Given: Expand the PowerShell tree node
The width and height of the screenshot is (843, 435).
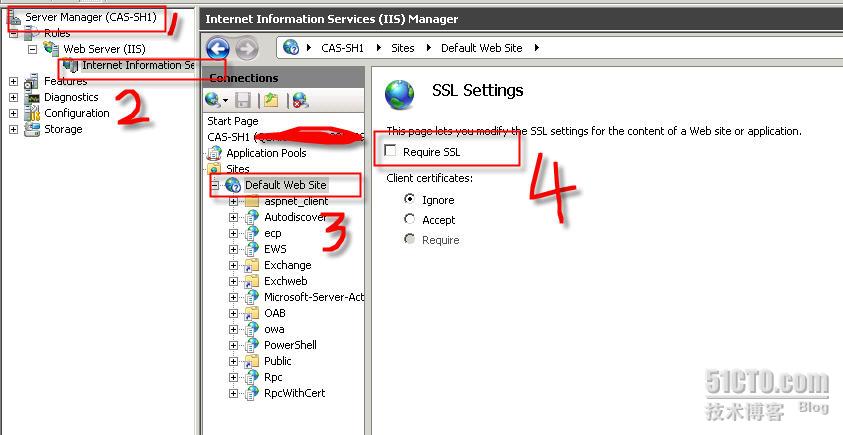Looking at the screenshot, I should click(x=233, y=345).
